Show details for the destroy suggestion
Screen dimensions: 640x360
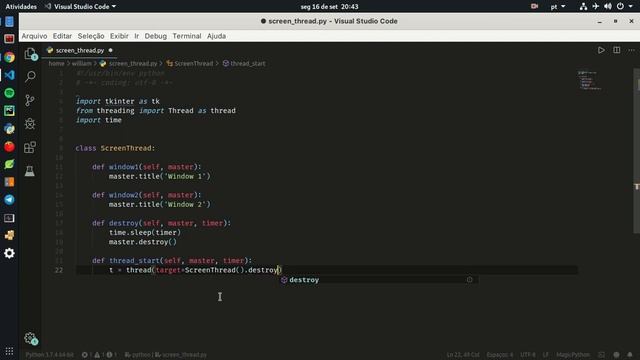469,280
